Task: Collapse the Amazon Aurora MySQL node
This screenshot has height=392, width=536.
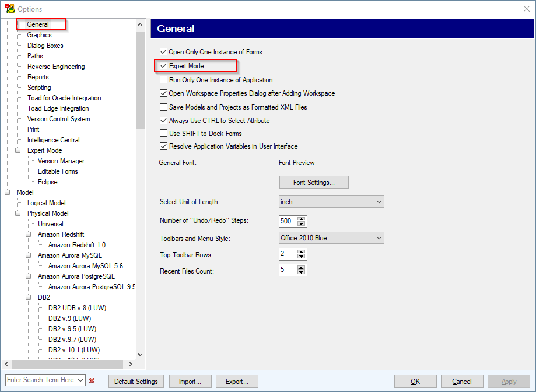Action: 29,256
